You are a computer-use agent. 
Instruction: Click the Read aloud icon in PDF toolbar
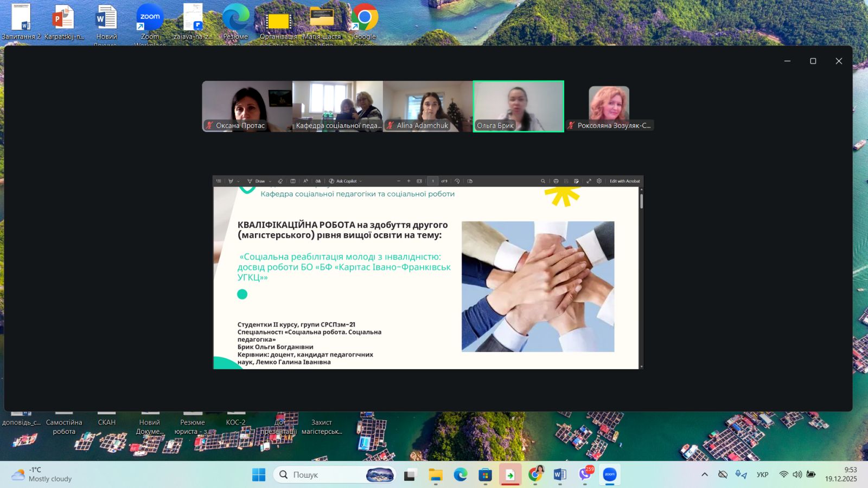(x=305, y=181)
